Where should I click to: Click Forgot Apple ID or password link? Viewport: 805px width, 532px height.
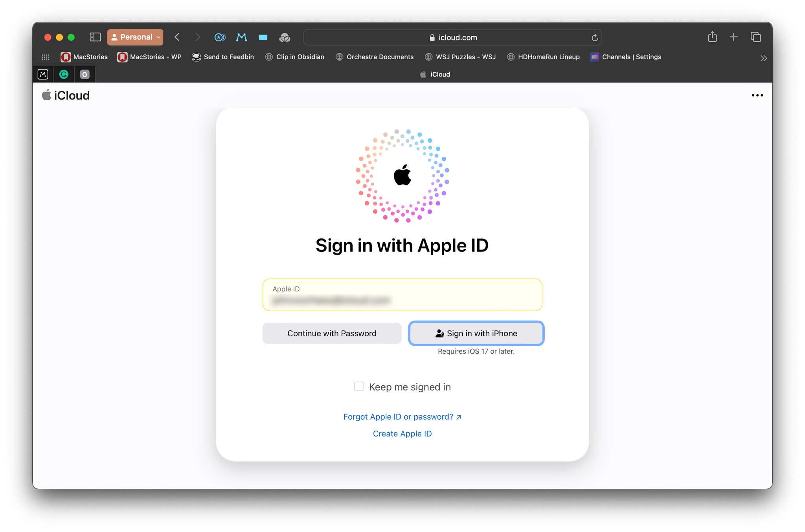[x=402, y=416]
